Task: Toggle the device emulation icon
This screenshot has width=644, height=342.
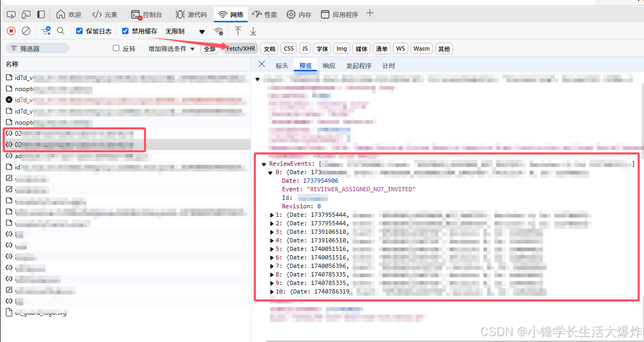Action: 26,14
